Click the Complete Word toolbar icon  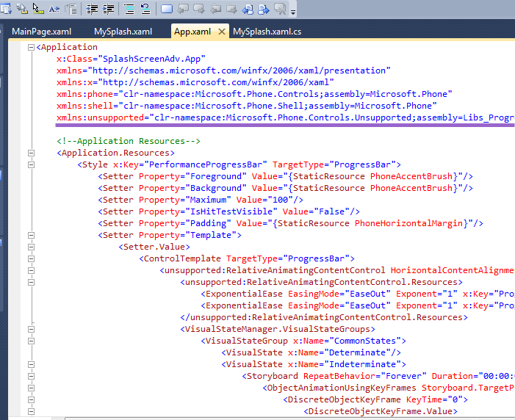[x=54, y=9]
